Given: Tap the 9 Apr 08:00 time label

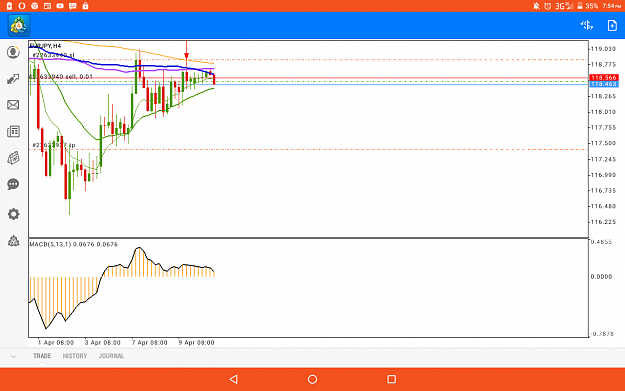Looking at the screenshot, I should pyautogui.click(x=196, y=342).
